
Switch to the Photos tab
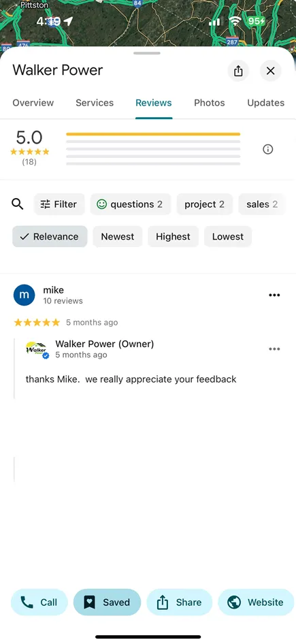point(210,103)
